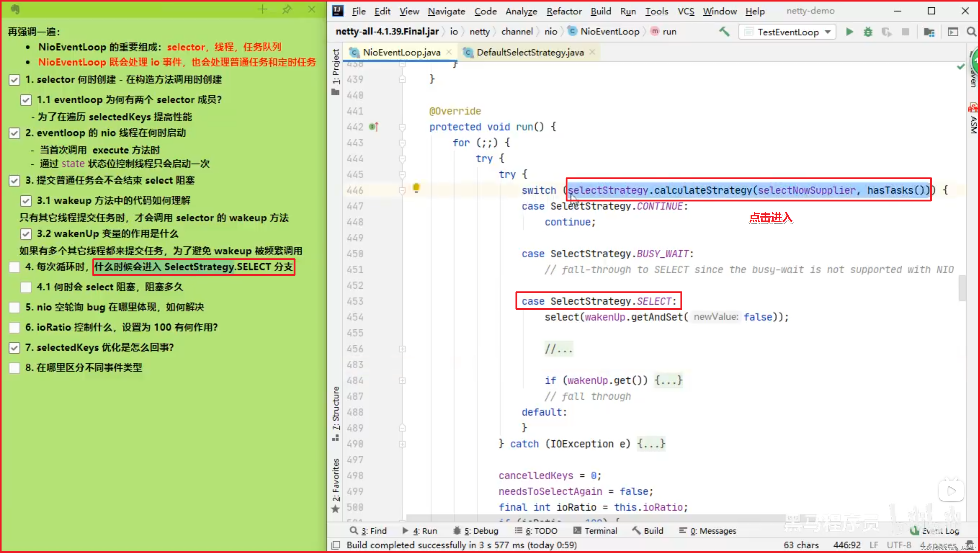Open the Structure tool window stripe
980x553 pixels.
point(335,413)
